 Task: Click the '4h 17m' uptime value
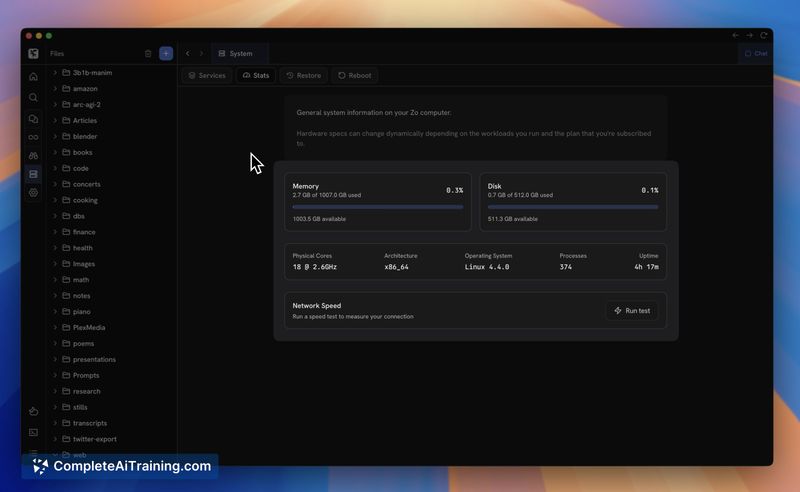coord(646,267)
